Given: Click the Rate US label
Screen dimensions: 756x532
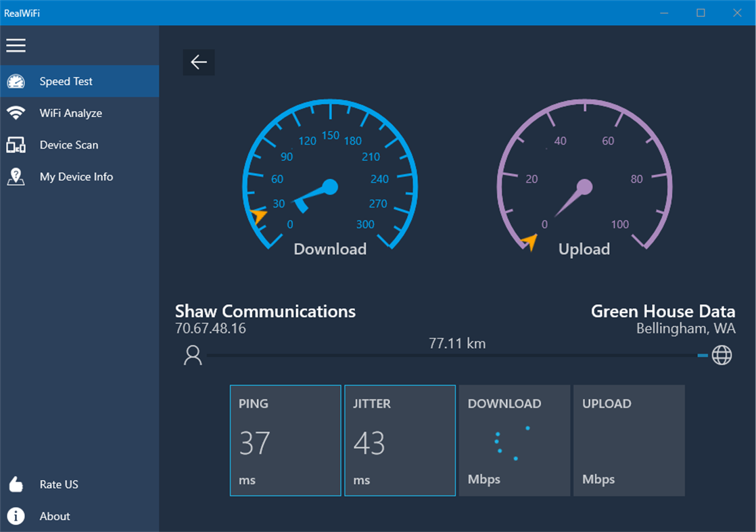Looking at the screenshot, I should [60, 484].
